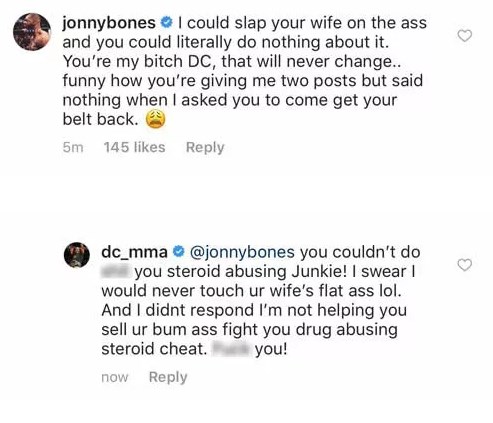Click the 5m timestamp

click(73, 147)
